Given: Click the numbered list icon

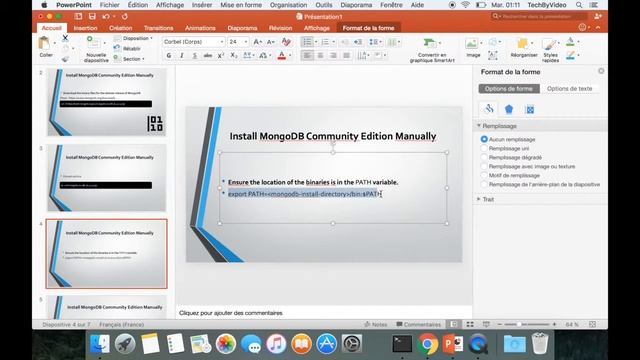Looking at the screenshot, I should point(325,42).
